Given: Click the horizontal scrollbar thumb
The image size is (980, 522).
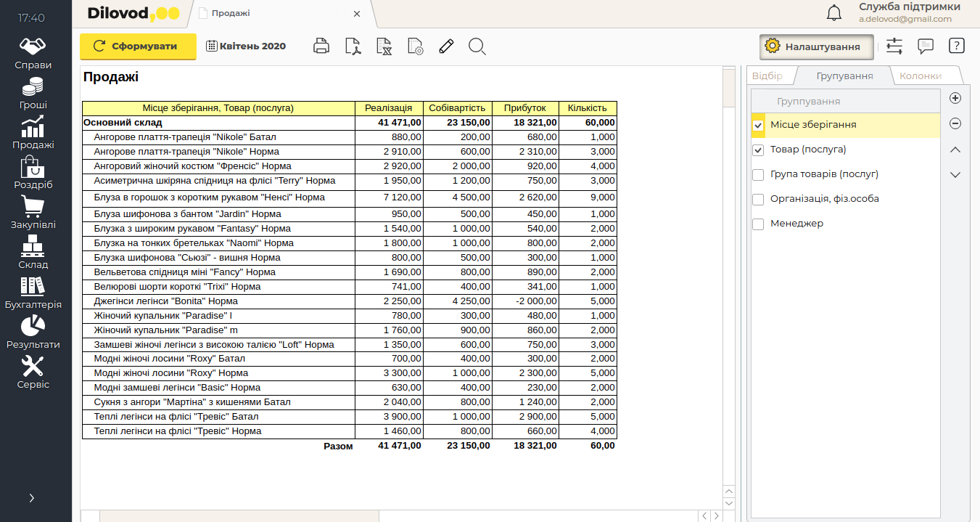Looking at the screenshot, I should tap(239, 516).
